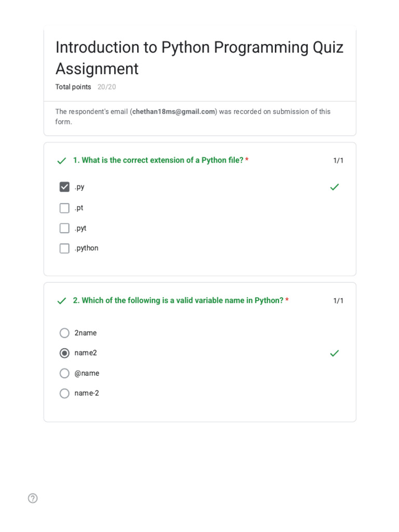Screen dimensions: 399x532
Task: Click green checkmark beside question 2 title
Action: click(x=62, y=301)
